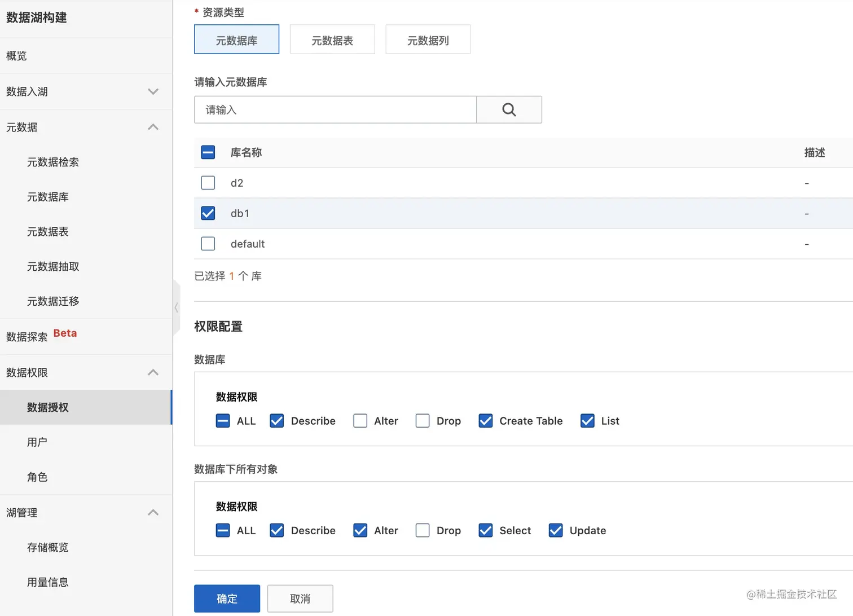Image resolution: width=853 pixels, height=616 pixels.
Task: Expand the 数据入湖 menu chevron
Action: 153,91
